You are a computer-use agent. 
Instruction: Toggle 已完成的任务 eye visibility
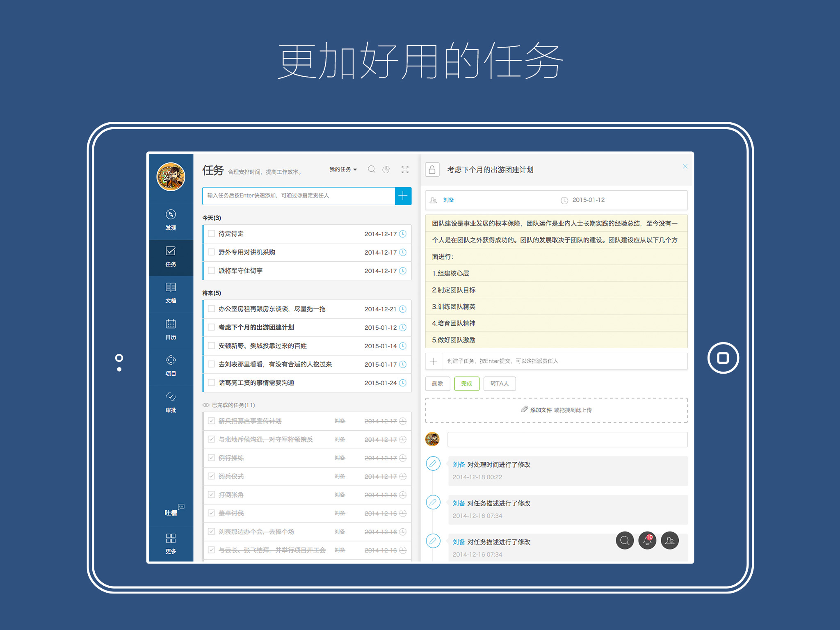pos(206,405)
